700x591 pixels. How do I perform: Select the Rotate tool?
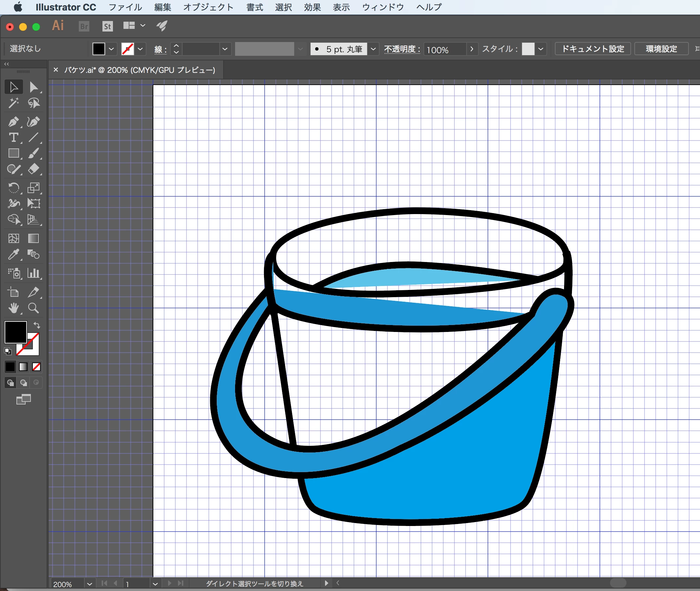13,187
